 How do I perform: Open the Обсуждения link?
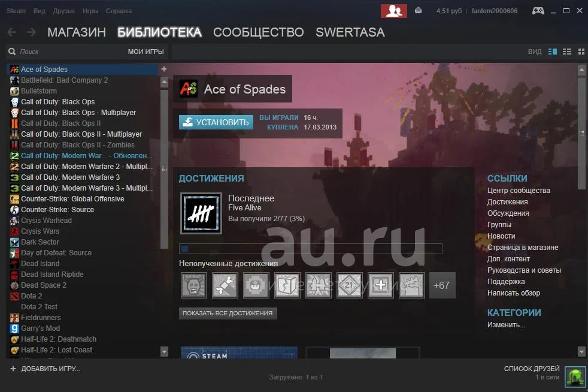tap(508, 213)
